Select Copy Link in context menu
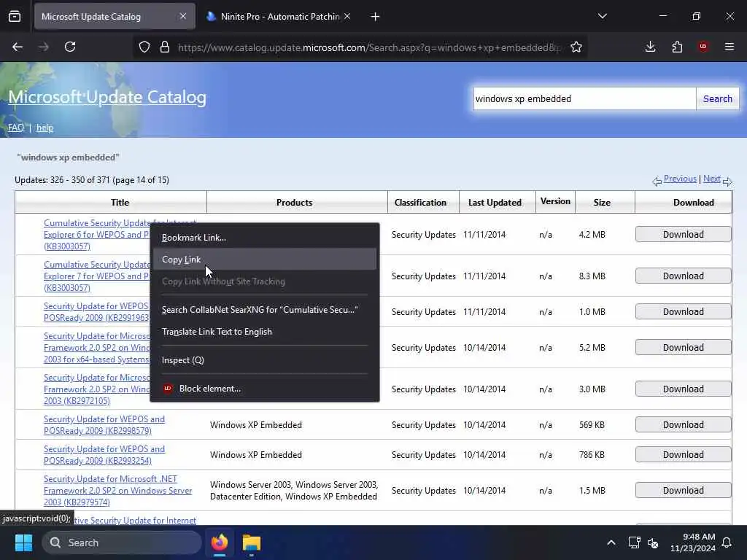Image resolution: width=747 pixels, height=560 pixels. (x=265, y=259)
